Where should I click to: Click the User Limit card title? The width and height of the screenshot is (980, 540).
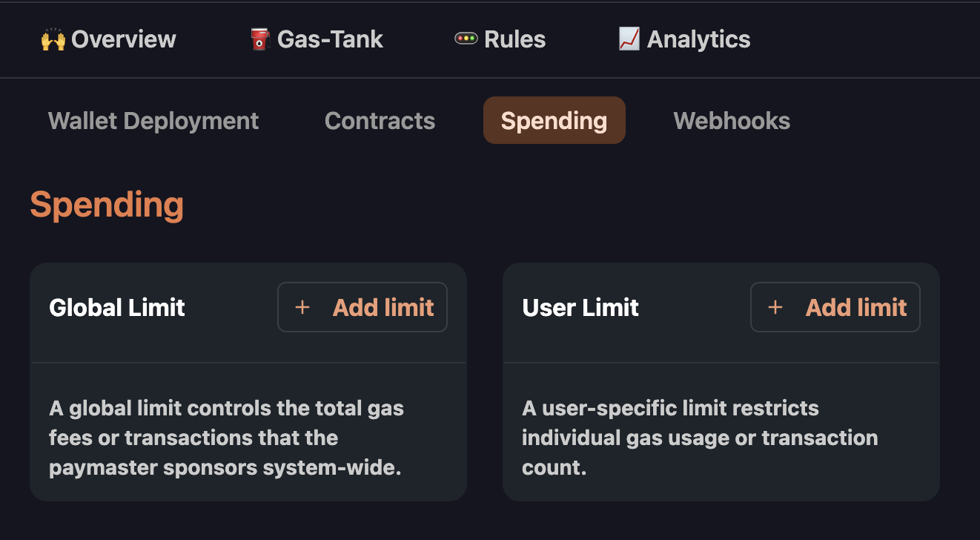[580, 308]
